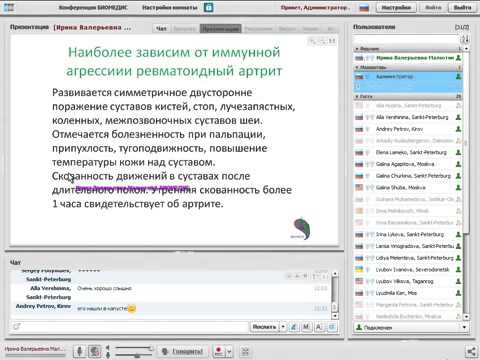Click the users list scroll-up arrow
This screenshot has width=480, height=360.
point(466,49)
